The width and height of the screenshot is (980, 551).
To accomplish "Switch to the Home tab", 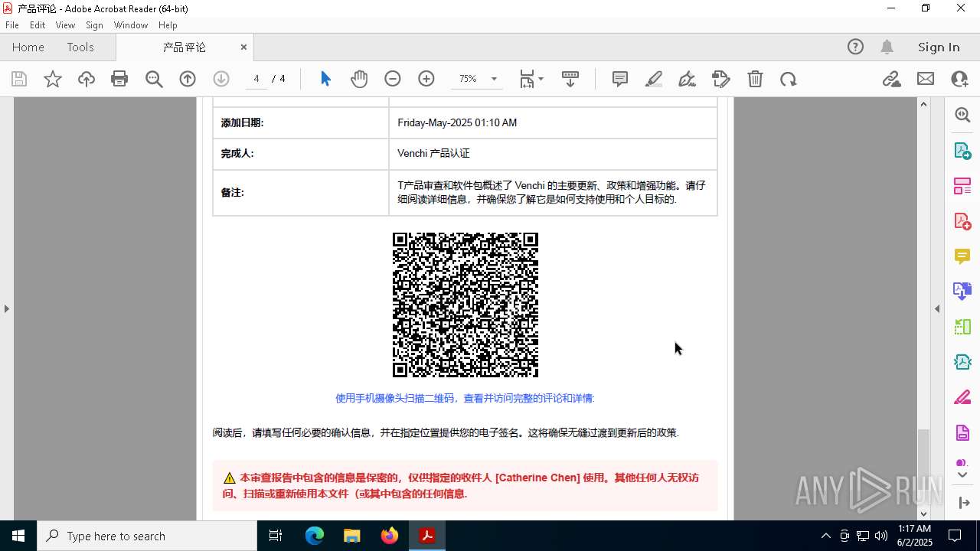I will pos(28,47).
